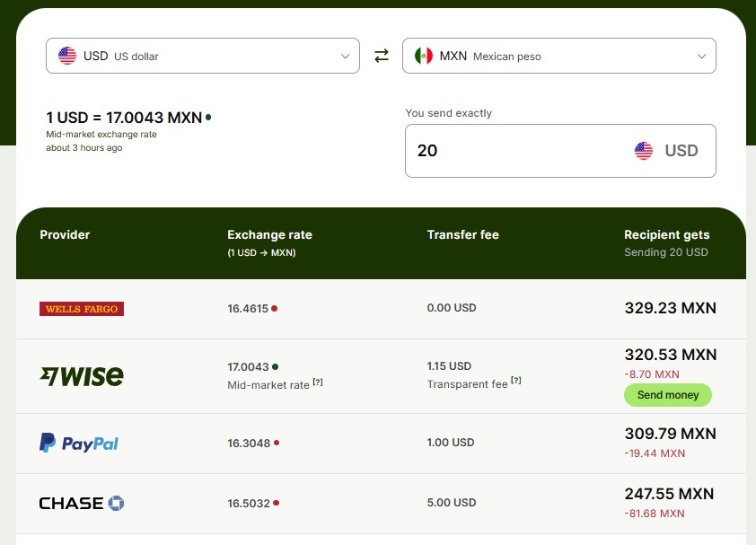
Task: Click the Transfer fee column header
Action: (463, 235)
